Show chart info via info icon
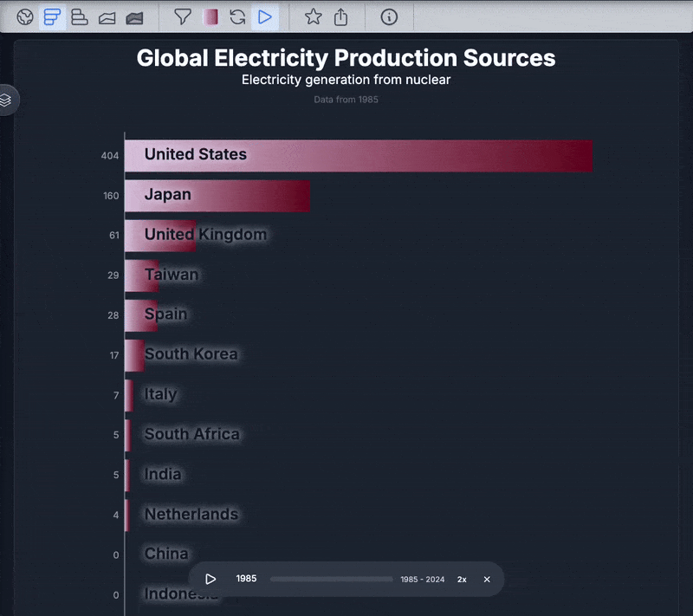The width and height of the screenshot is (693, 616). 389,16
